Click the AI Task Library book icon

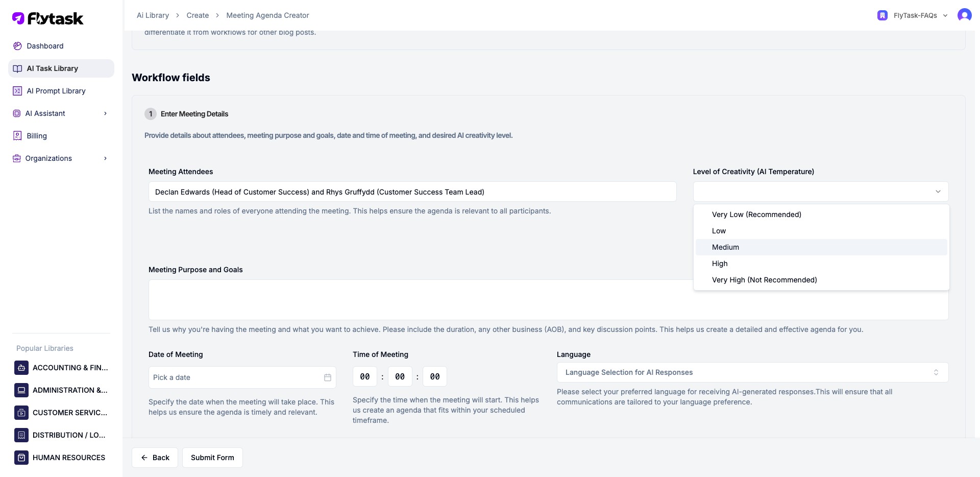point(17,68)
